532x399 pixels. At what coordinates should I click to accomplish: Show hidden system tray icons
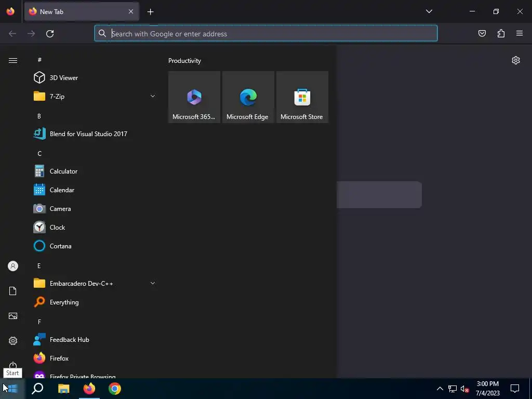(440, 389)
